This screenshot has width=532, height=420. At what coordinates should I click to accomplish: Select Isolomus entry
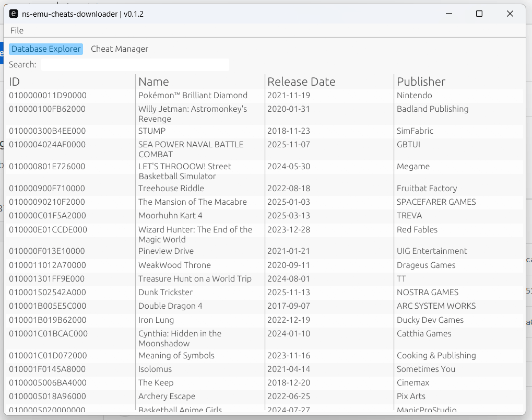(155, 369)
